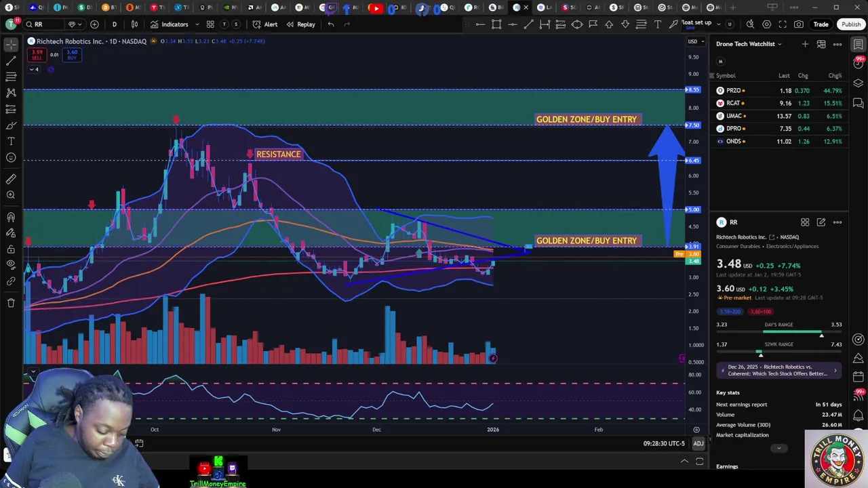This screenshot has height=488, width=868.
Task: Open the Drone Tech Watchlist dropdown
Action: coord(749,44)
